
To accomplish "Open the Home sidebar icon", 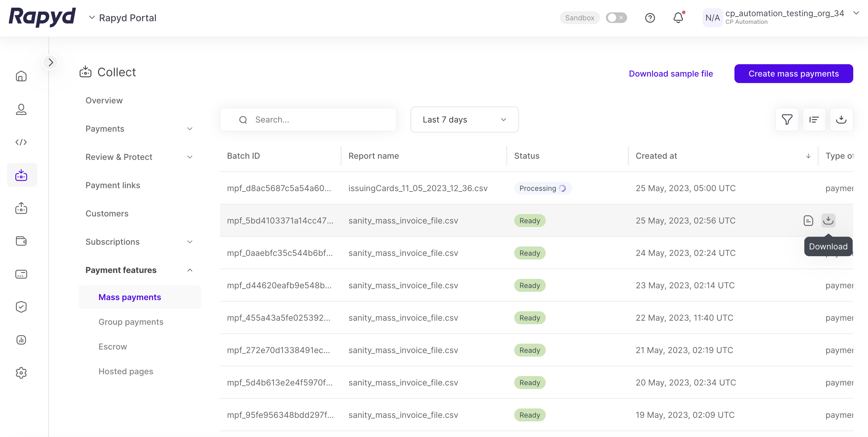I will (x=21, y=76).
